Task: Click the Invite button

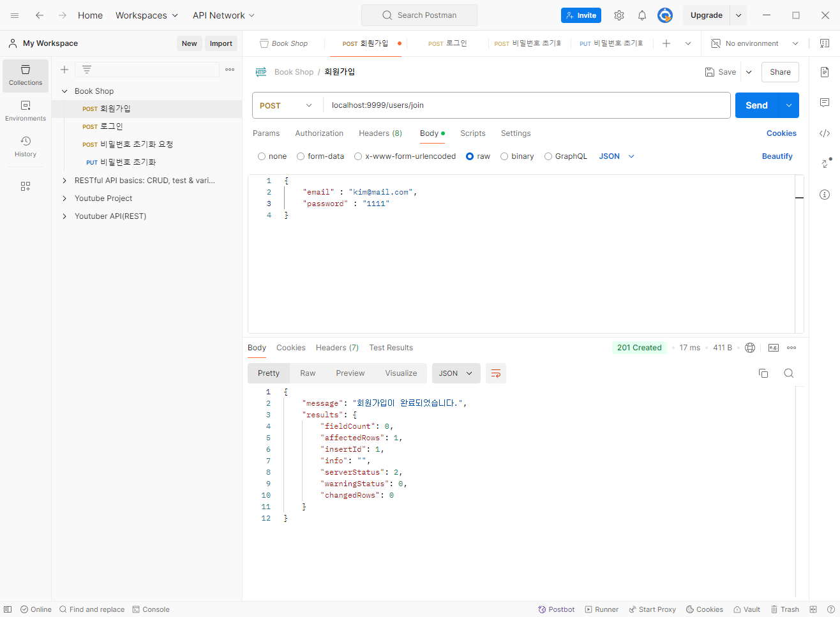Action: [581, 15]
